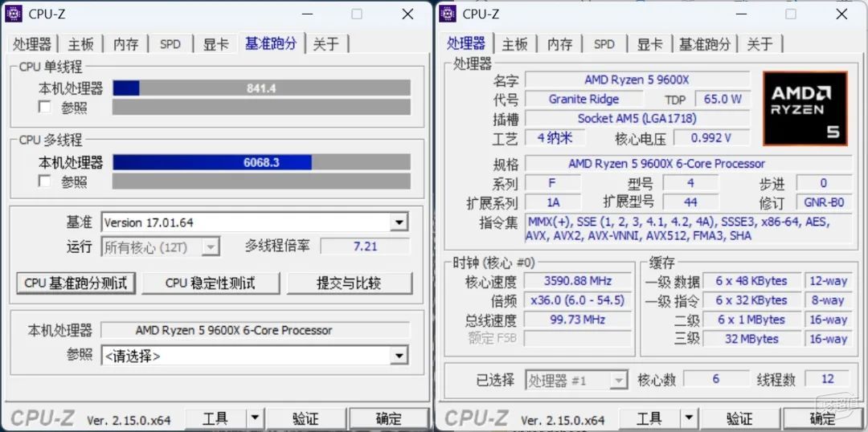
Task: Click CPU-Z app icon in right window title bar
Action: [448, 14]
